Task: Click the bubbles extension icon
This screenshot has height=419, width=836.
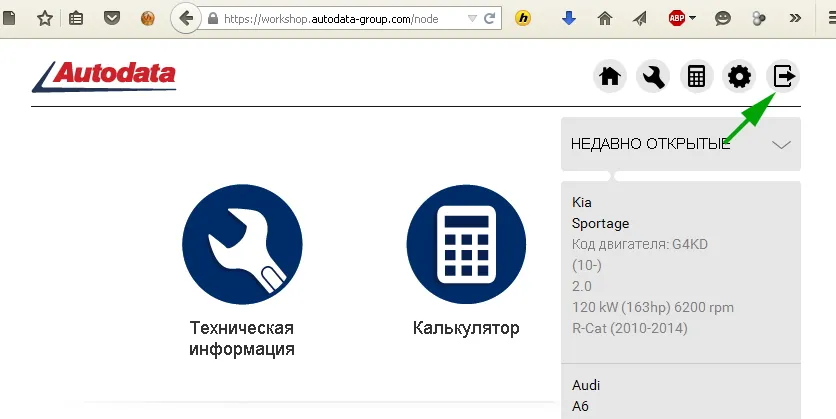Action: pyautogui.click(x=759, y=19)
